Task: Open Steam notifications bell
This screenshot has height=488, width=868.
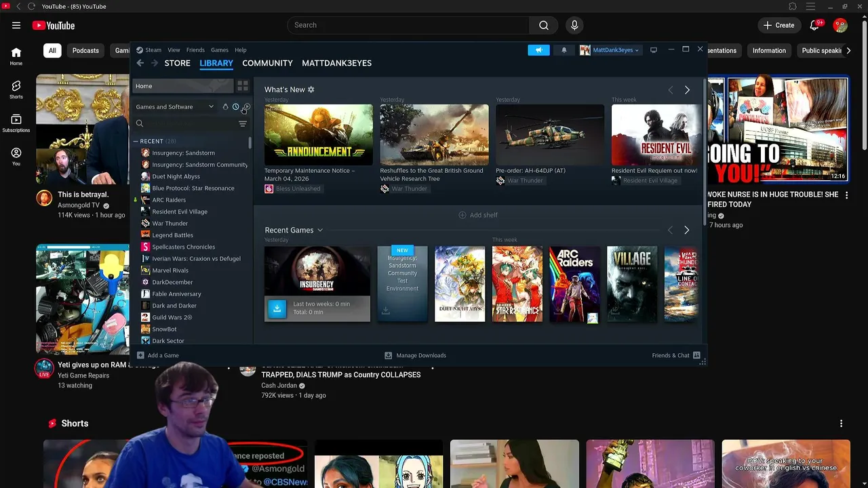Action: [x=564, y=50]
